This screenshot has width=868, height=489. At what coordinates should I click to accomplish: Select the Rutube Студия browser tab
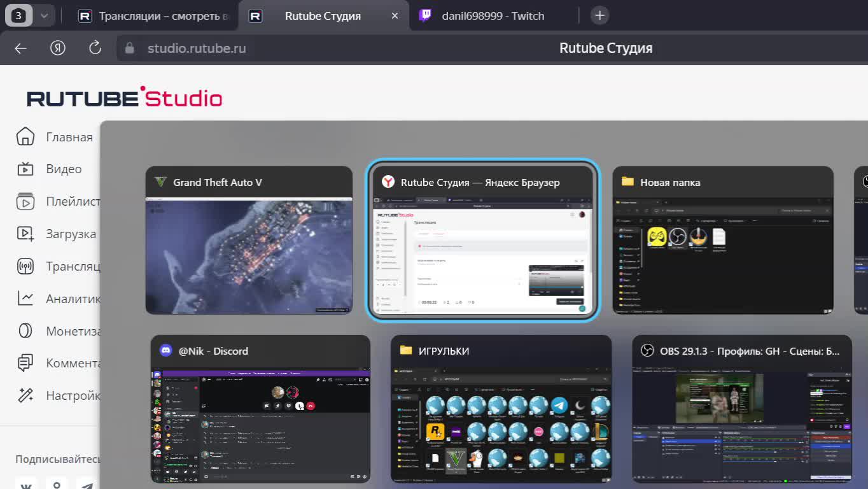[323, 16]
